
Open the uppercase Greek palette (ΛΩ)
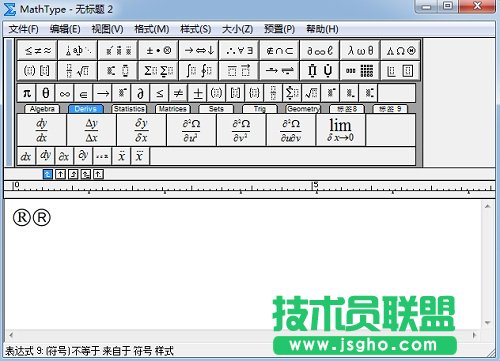pyautogui.click(x=401, y=50)
